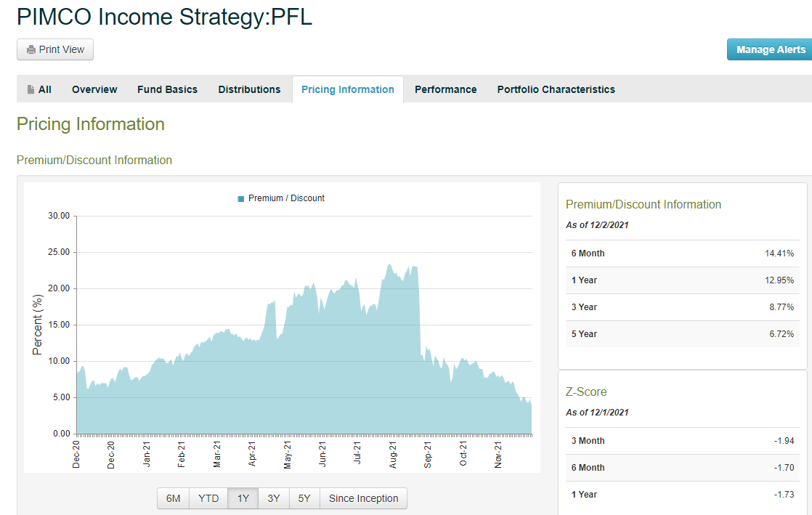
Task: Click the 3 Year premium value 8.77%
Action: click(781, 307)
